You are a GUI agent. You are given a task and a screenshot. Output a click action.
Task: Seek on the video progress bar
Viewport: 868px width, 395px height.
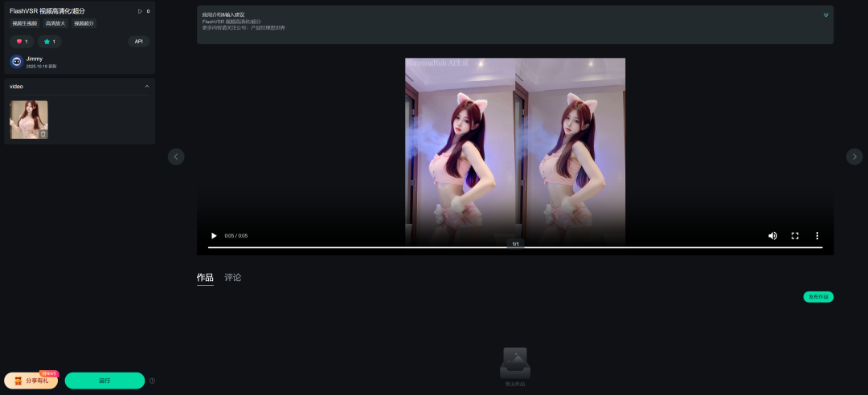click(x=514, y=247)
